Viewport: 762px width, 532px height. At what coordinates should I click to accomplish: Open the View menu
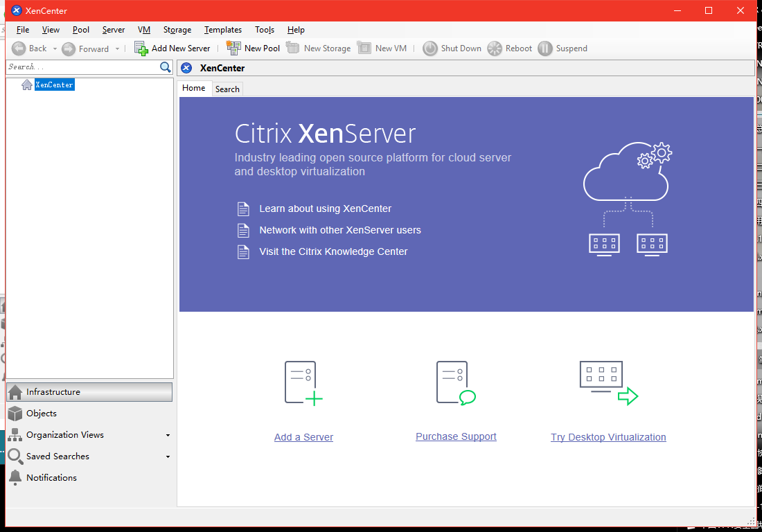[51, 30]
